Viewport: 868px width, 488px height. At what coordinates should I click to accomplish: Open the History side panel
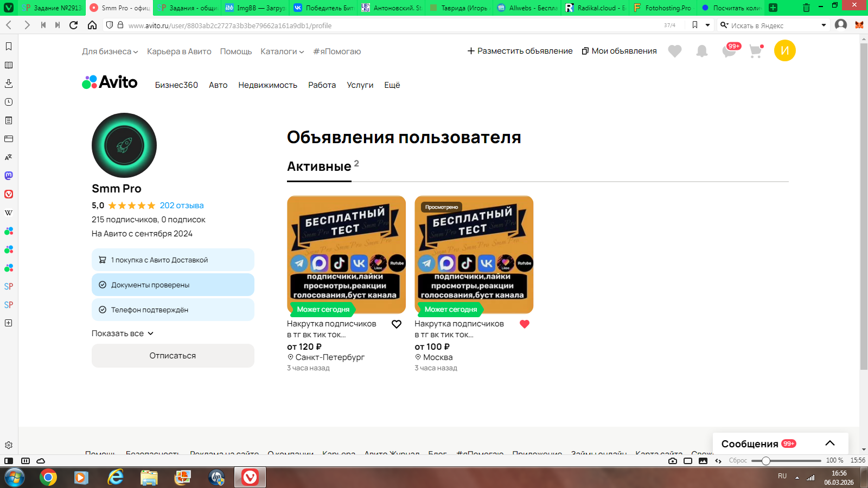pyautogui.click(x=9, y=102)
